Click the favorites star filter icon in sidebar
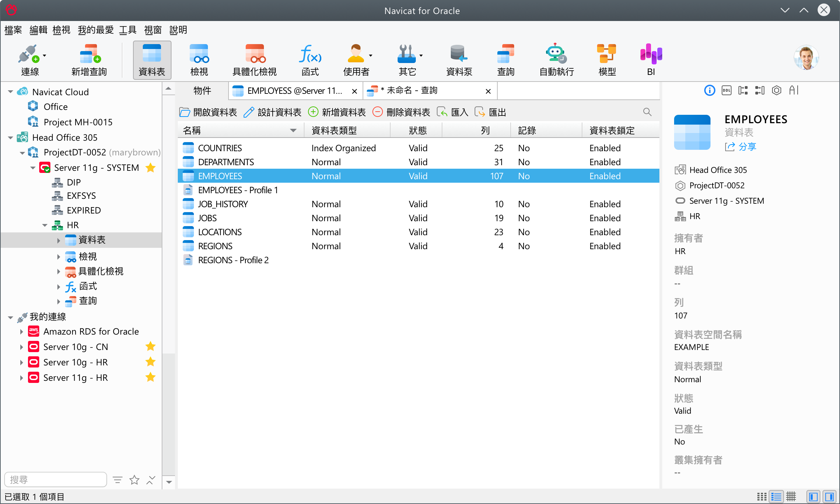The width and height of the screenshot is (840, 504). click(134, 480)
